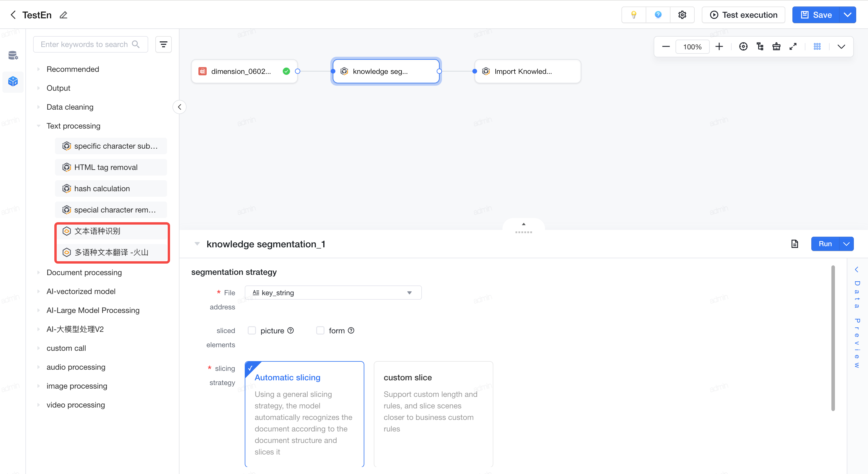Image resolution: width=868 pixels, height=474 pixels.
Task: Select the hash calculation operator
Action: (x=111, y=189)
